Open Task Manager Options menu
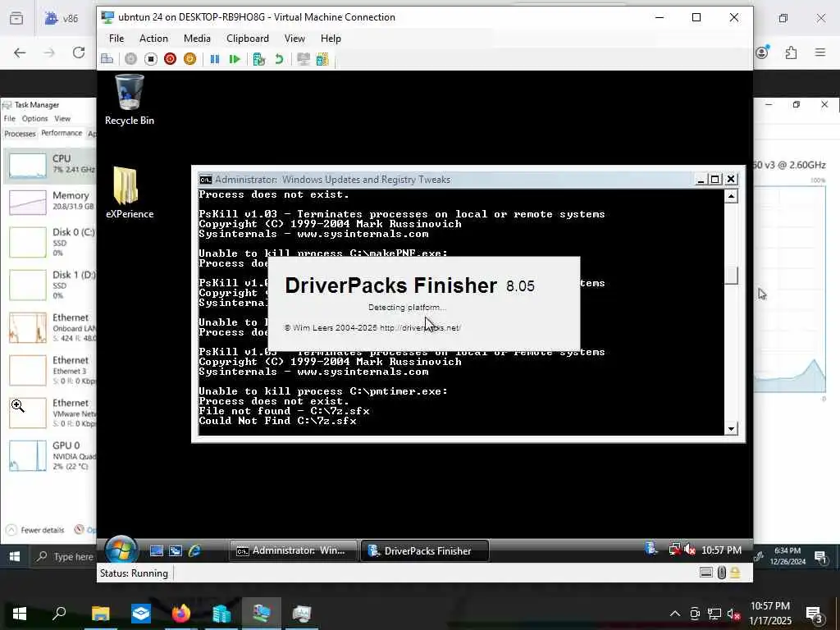840x630 pixels. pyautogui.click(x=34, y=118)
